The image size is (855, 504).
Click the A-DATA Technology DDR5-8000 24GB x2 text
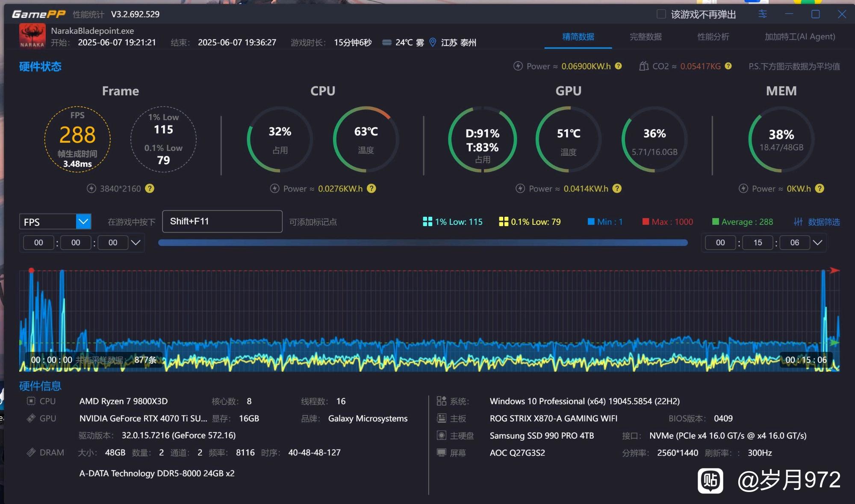pyautogui.click(x=157, y=473)
